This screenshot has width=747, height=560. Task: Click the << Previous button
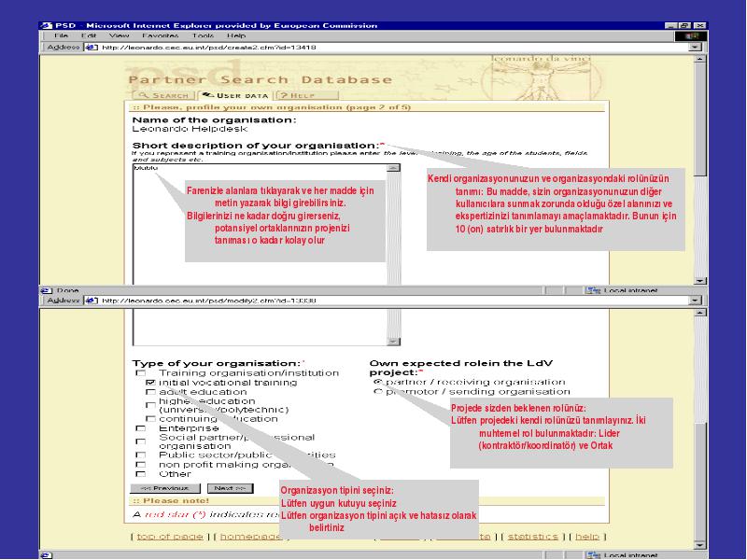pos(165,488)
